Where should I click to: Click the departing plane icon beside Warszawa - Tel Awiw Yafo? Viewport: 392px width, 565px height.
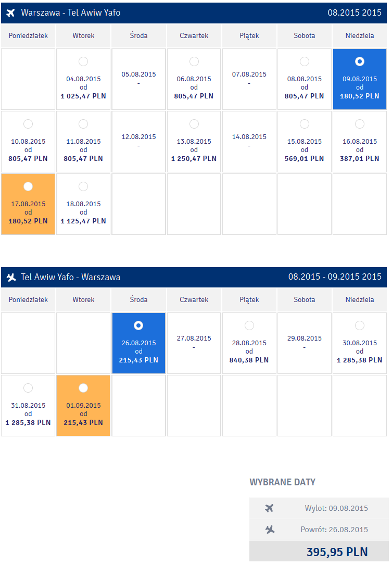tap(11, 12)
